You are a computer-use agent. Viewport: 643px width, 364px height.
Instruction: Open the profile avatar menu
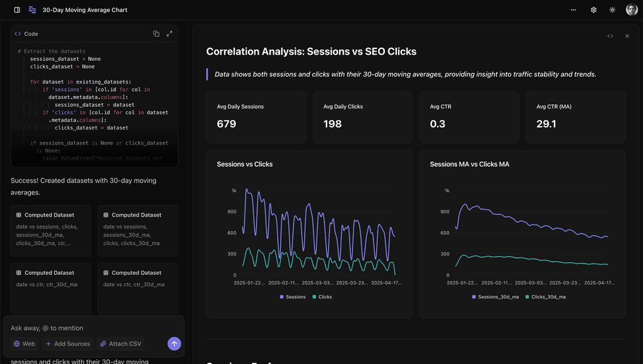pyautogui.click(x=631, y=9)
